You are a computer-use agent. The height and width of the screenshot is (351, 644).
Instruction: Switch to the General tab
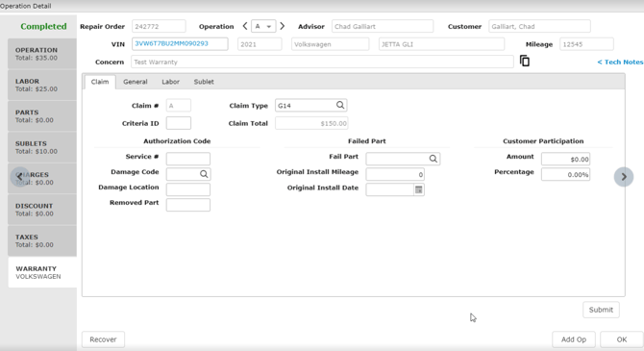coord(136,82)
